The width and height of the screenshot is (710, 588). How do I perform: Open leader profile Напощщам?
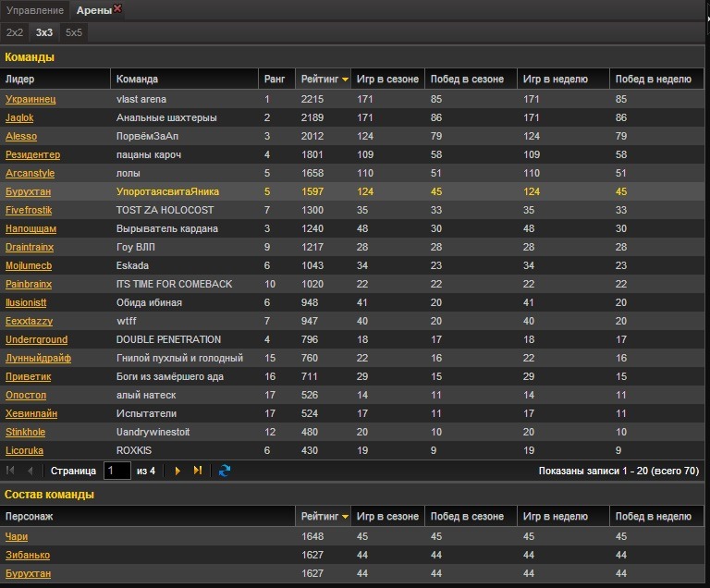(x=31, y=228)
